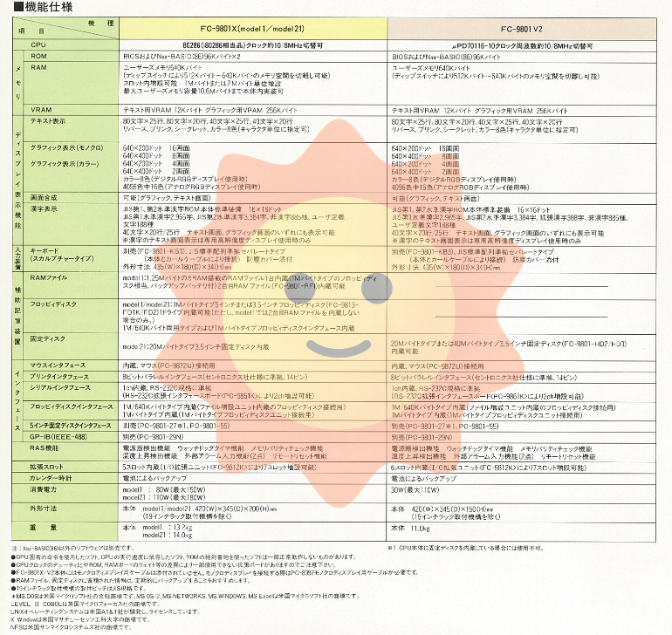
Task: Click the テキスト表示 row label
Action: point(49,120)
